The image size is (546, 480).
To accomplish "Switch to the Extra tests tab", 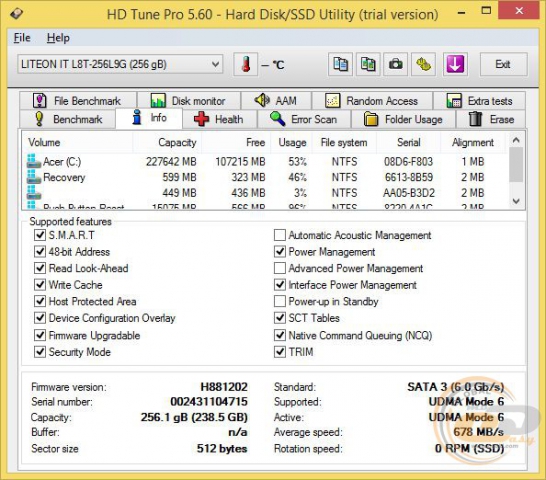I will pyautogui.click(x=479, y=101).
